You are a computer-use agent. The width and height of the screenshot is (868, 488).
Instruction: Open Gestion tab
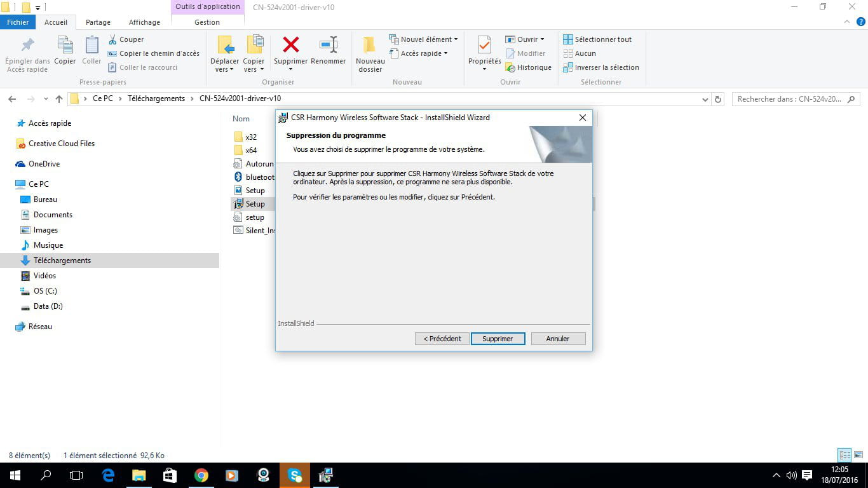[x=207, y=22]
